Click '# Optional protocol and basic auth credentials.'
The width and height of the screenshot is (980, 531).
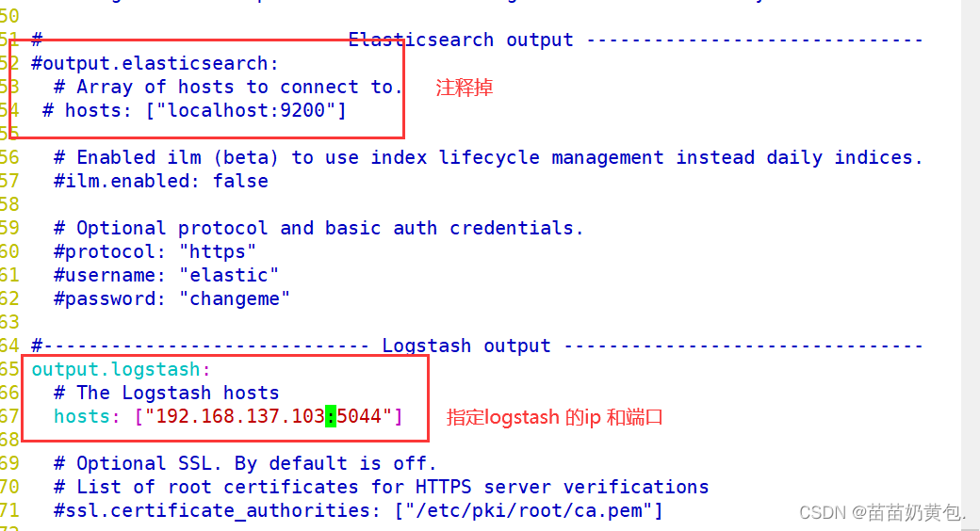(318, 228)
